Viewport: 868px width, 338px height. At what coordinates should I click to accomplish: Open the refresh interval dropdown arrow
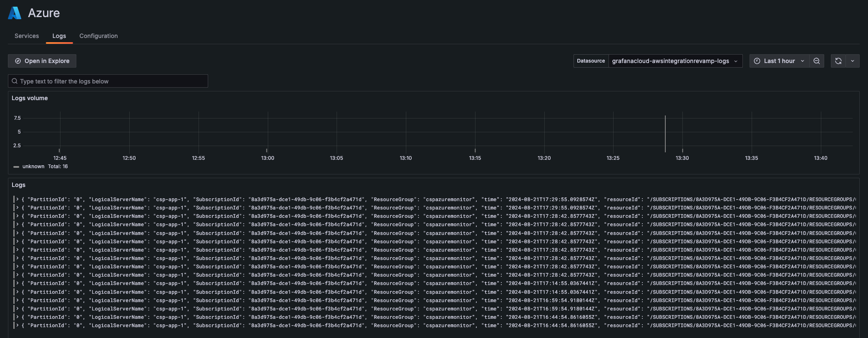(852, 61)
